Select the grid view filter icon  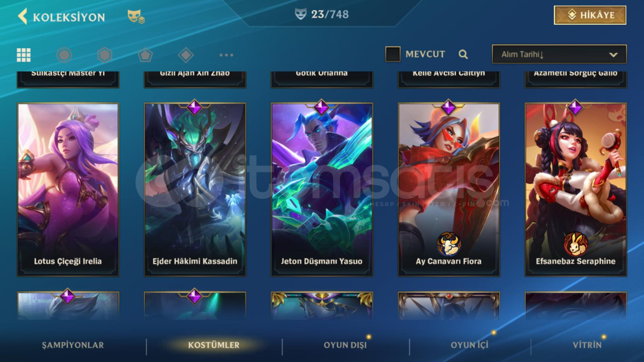pos(24,55)
